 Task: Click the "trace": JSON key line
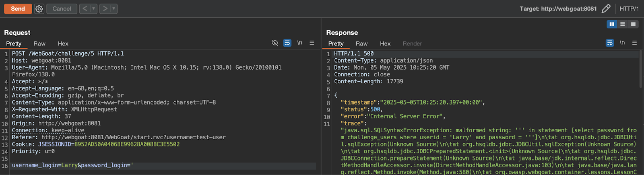(353, 123)
